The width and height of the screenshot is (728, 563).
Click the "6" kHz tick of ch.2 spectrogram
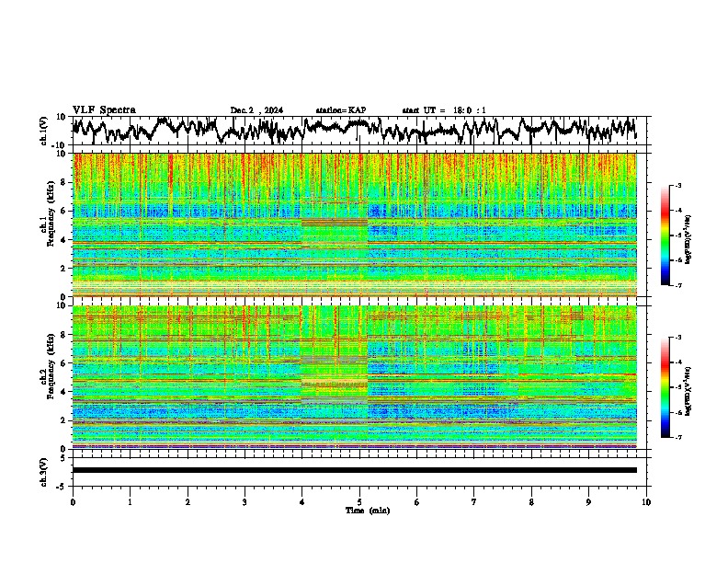[x=65, y=363]
